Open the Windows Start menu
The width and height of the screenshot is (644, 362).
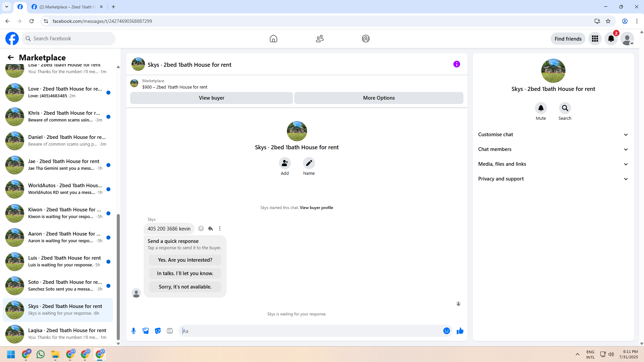11,354
